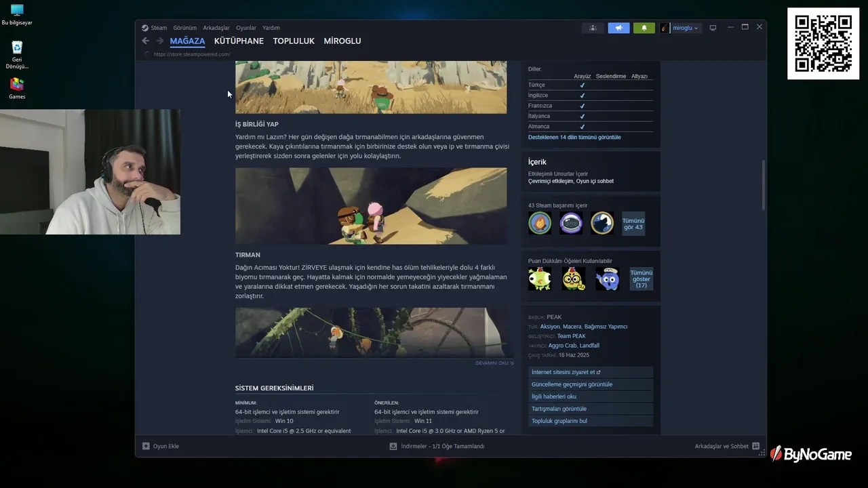The height and width of the screenshot is (488, 868).
Task: Click the Oyun Ekle text label
Action: coord(166,446)
